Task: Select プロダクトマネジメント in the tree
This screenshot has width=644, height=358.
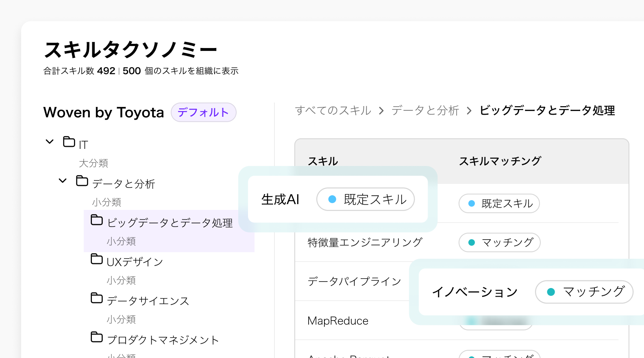Action: pos(163,340)
